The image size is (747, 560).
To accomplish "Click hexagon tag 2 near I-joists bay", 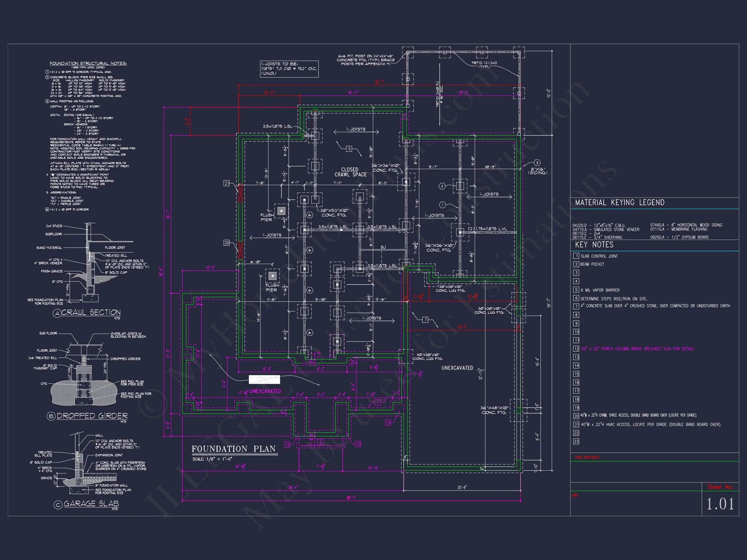I will click(442, 186).
